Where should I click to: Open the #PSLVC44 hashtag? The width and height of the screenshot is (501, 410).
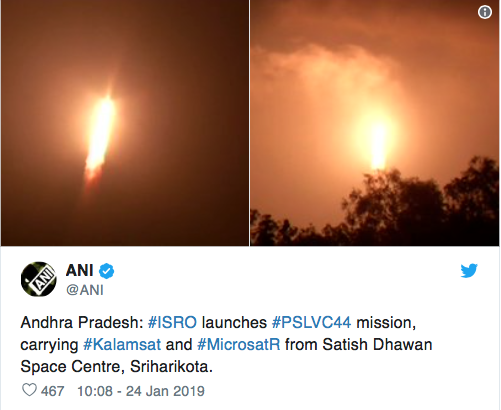pyautogui.click(x=312, y=323)
